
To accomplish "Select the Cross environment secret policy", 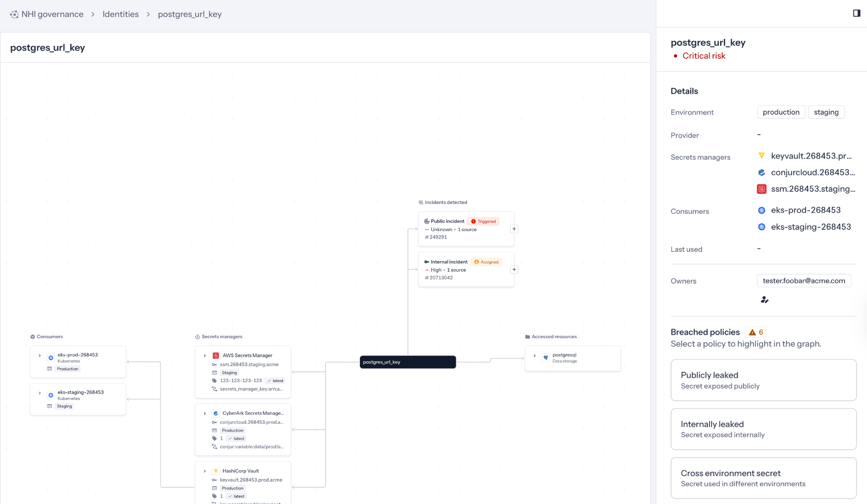I will click(763, 478).
